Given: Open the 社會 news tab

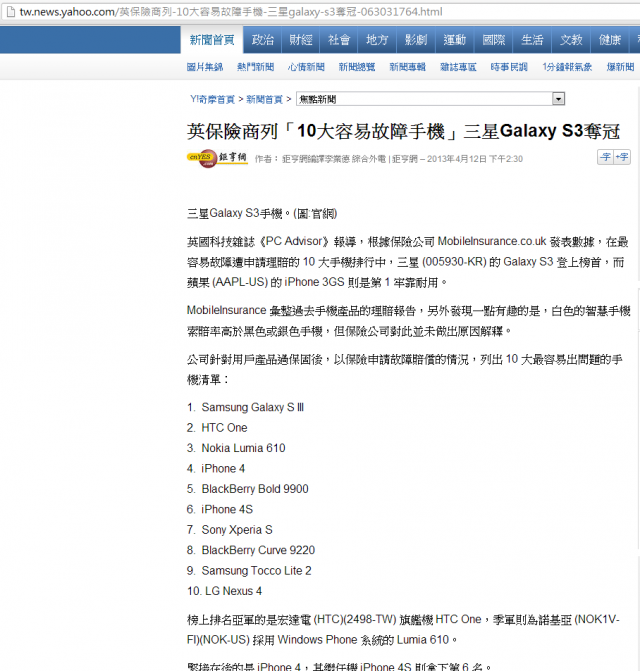Looking at the screenshot, I should click(339, 40).
